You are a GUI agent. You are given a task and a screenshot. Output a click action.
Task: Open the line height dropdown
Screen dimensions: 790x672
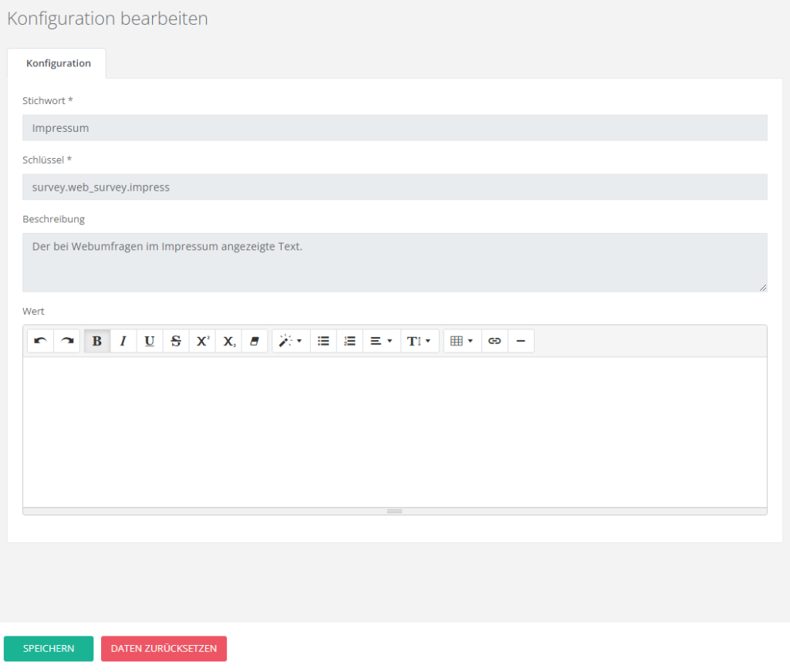(x=419, y=341)
